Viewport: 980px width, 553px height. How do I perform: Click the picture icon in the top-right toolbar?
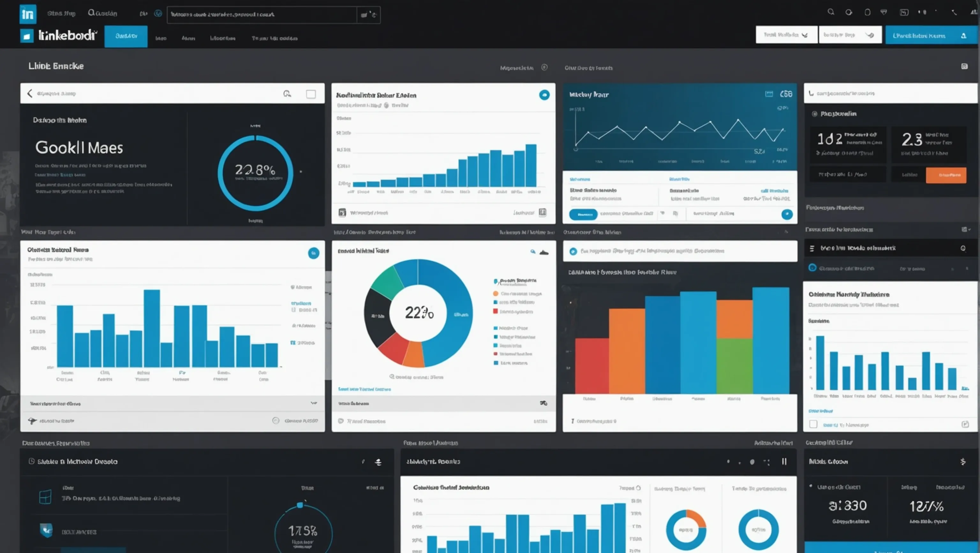point(904,12)
